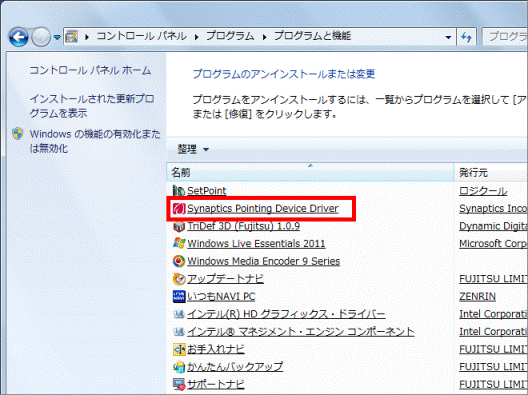528x395 pixels.
Task: Select TriDef 3D (Fujitsu) 1.0.9 entry
Action: click(243, 226)
